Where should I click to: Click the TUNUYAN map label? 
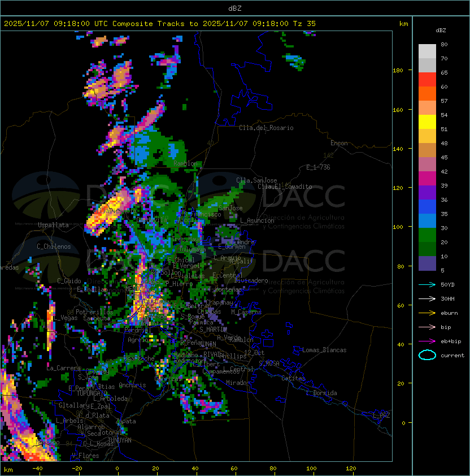pyautogui.click(x=120, y=440)
